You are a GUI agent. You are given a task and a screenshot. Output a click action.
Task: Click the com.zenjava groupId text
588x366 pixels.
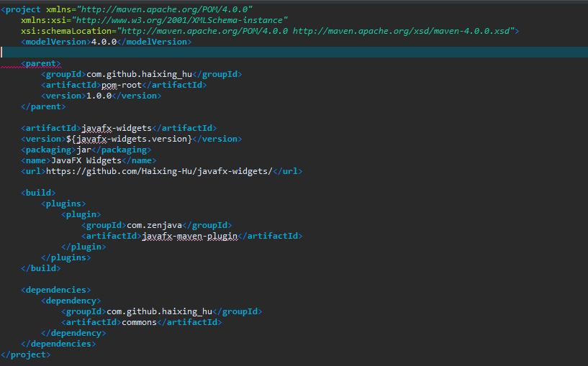tap(154, 225)
